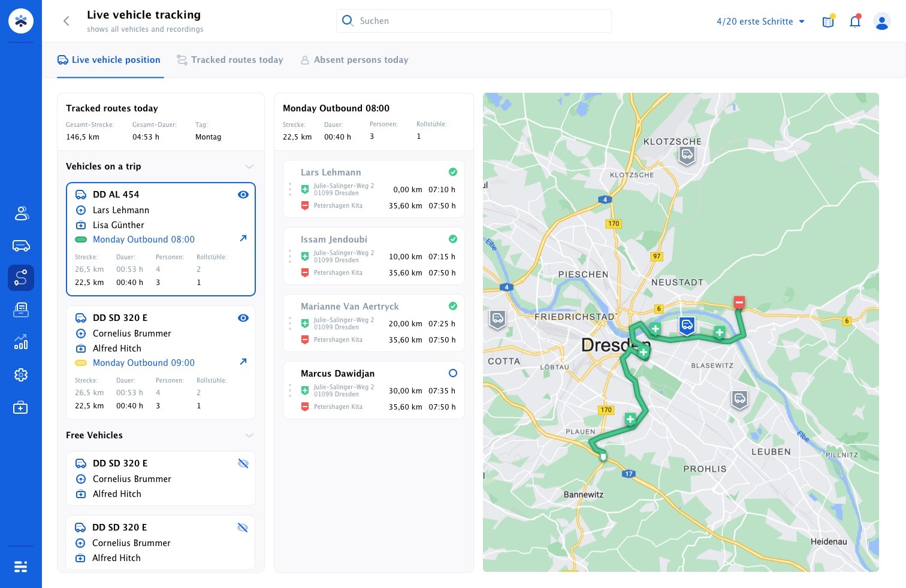
Task: Select the first free vehicle Cornelius Brummer
Action: (x=132, y=479)
